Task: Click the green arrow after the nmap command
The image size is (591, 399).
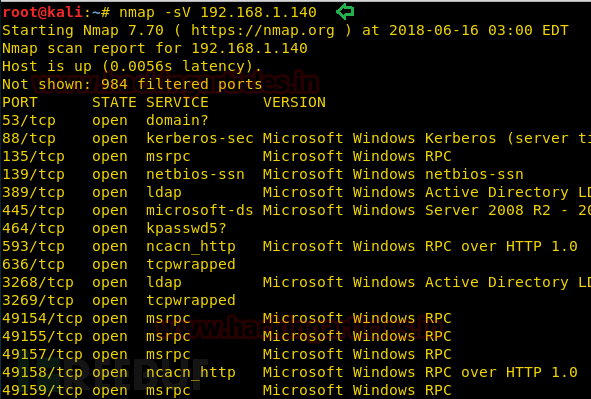Action: click(345, 12)
